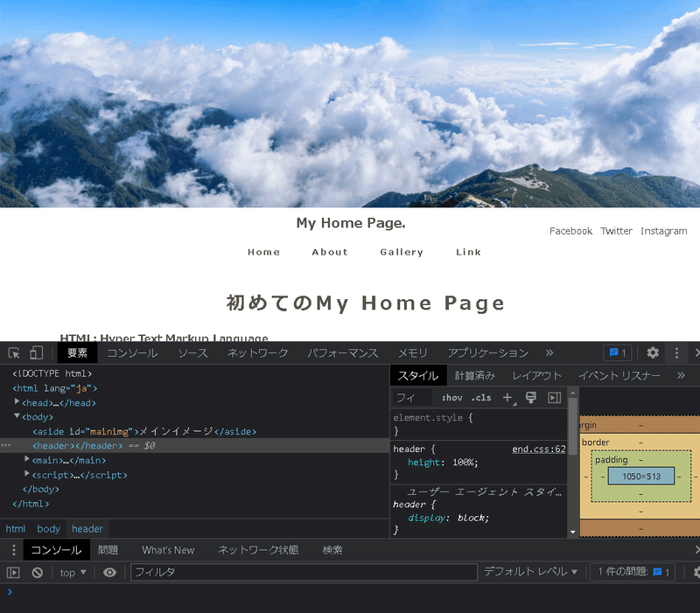
Task: Toggle the rendering emulation paintbrush icon
Action: point(531,398)
